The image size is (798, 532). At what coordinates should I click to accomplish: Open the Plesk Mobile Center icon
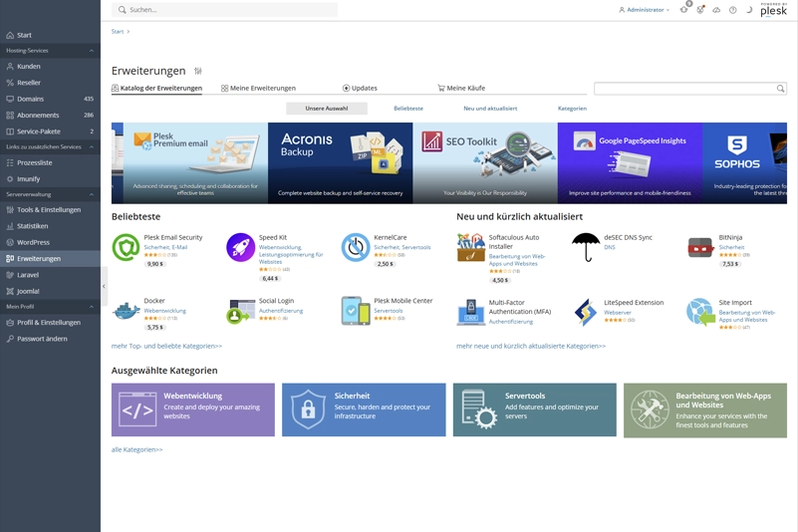click(x=356, y=311)
